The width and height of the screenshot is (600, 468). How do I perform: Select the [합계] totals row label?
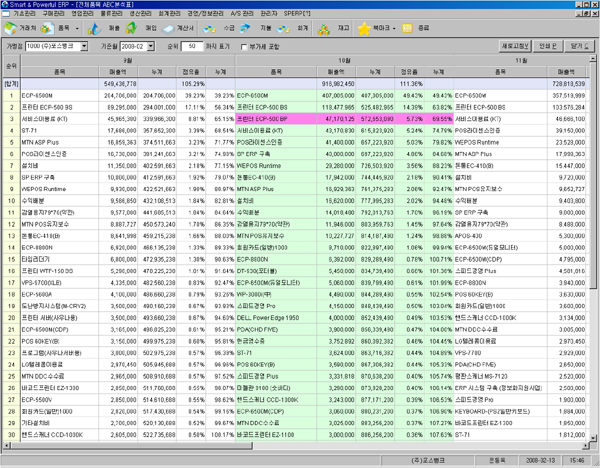click(x=11, y=84)
